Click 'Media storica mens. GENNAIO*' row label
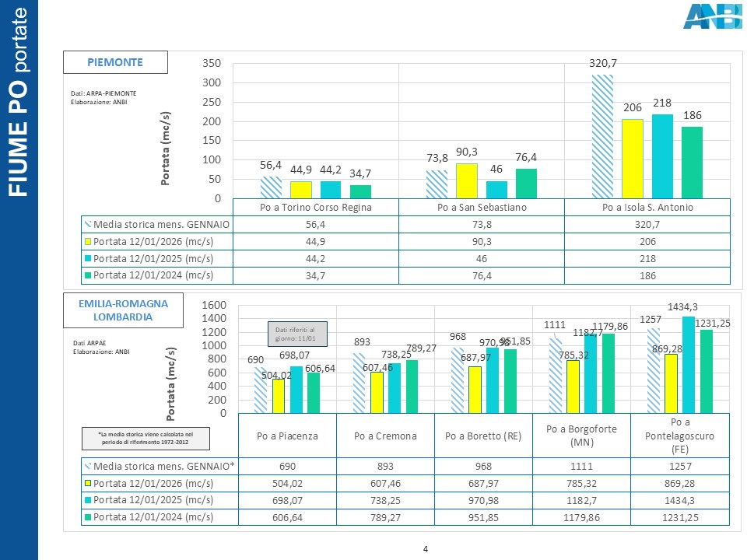 click(x=164, y=466)
